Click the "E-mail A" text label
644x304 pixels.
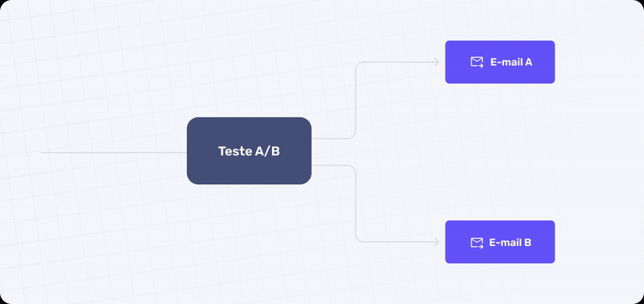(511, 63)
